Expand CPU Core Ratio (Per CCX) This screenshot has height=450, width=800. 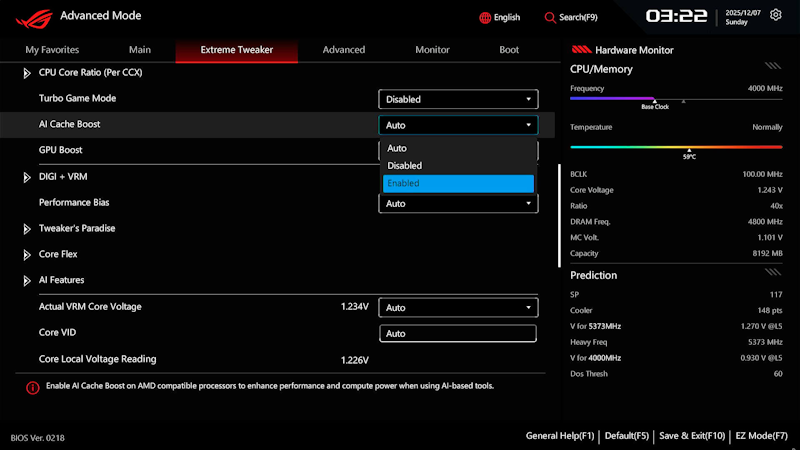[27, 73]
